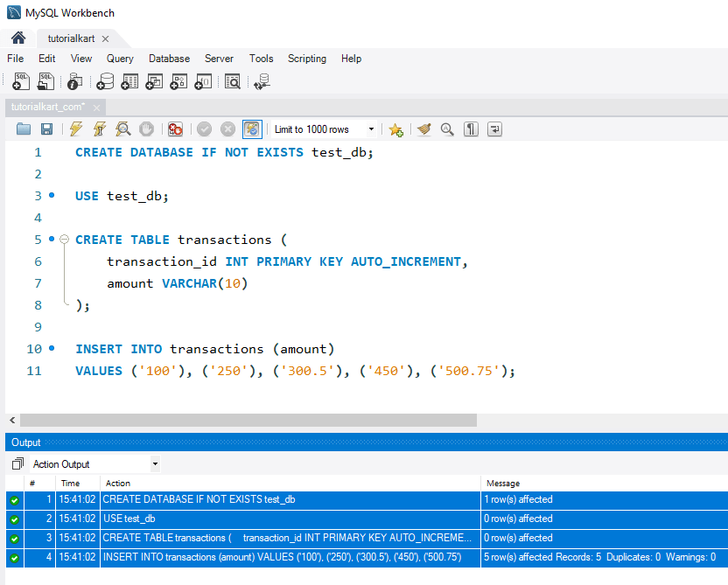This screenshot has height=585, width=728.
Task: Open a SQL script file icon
Action: click(45, 81)
